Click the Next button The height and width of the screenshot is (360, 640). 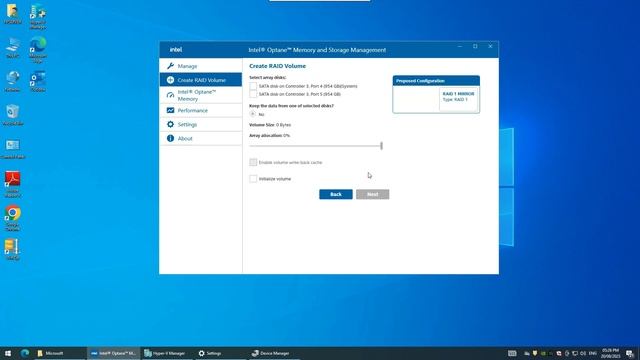coord(372,194)
